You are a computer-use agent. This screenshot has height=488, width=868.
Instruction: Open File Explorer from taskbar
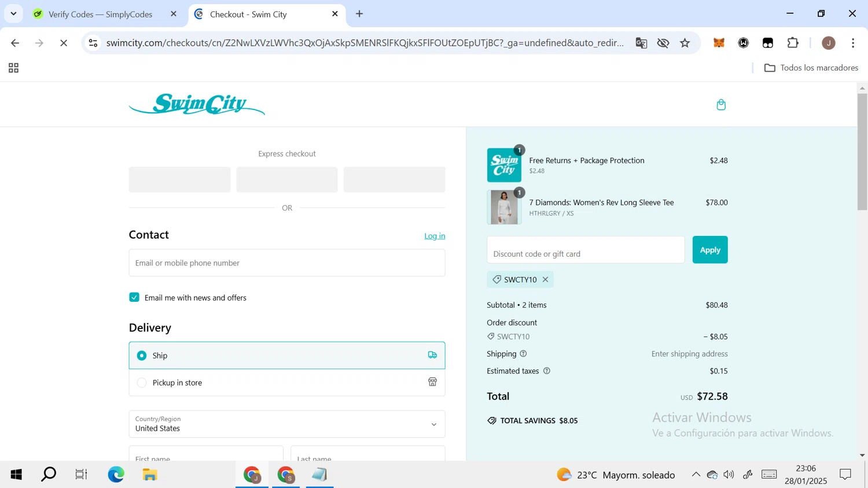150,475
